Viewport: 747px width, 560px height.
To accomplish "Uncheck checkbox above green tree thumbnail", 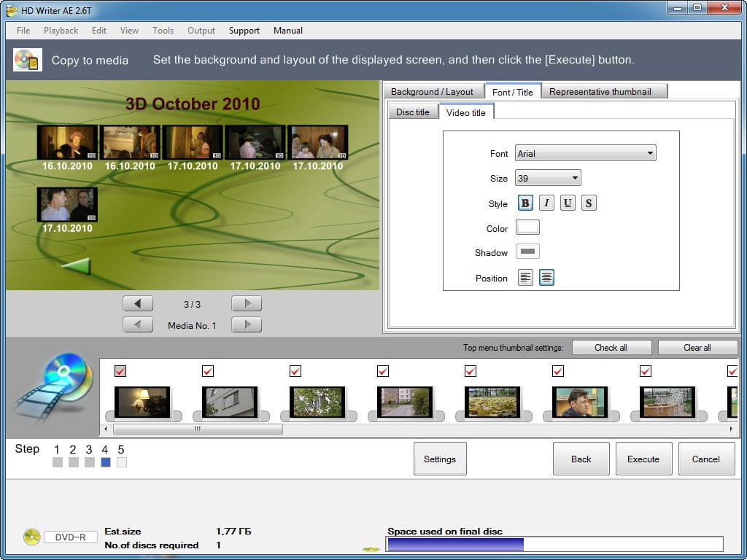I will tap(295, 371).
